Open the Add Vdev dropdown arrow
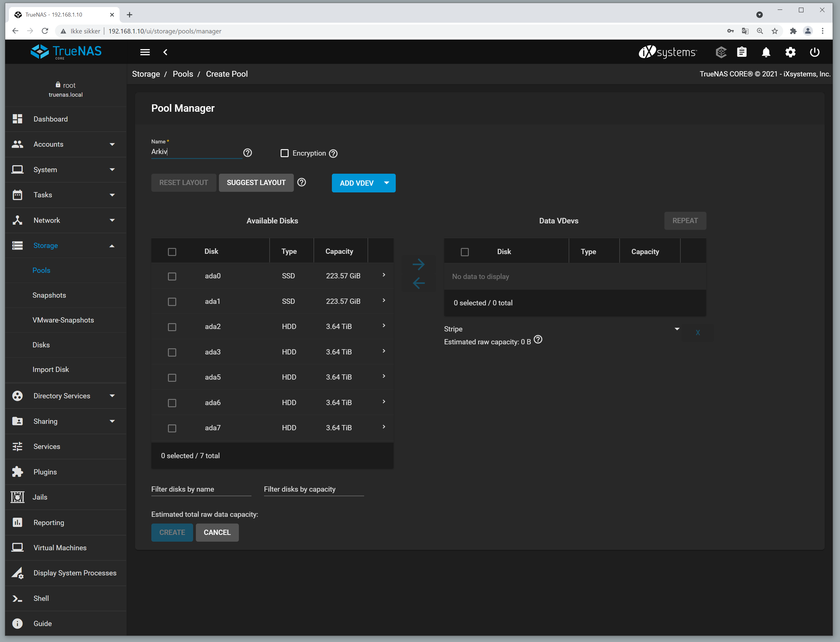This screenshot has width=840, height=642. point(387,183)
